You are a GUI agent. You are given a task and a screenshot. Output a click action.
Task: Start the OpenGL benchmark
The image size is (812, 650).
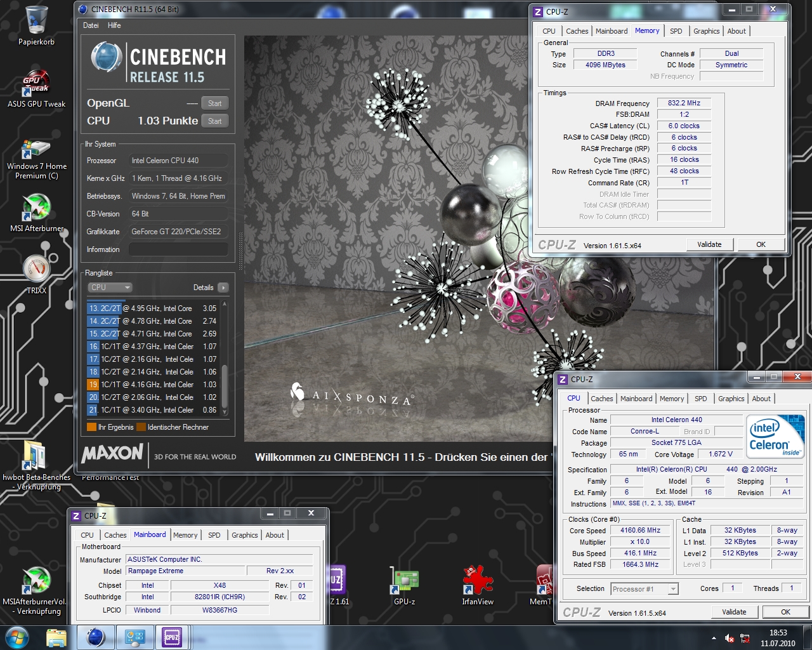coord(214,103)
